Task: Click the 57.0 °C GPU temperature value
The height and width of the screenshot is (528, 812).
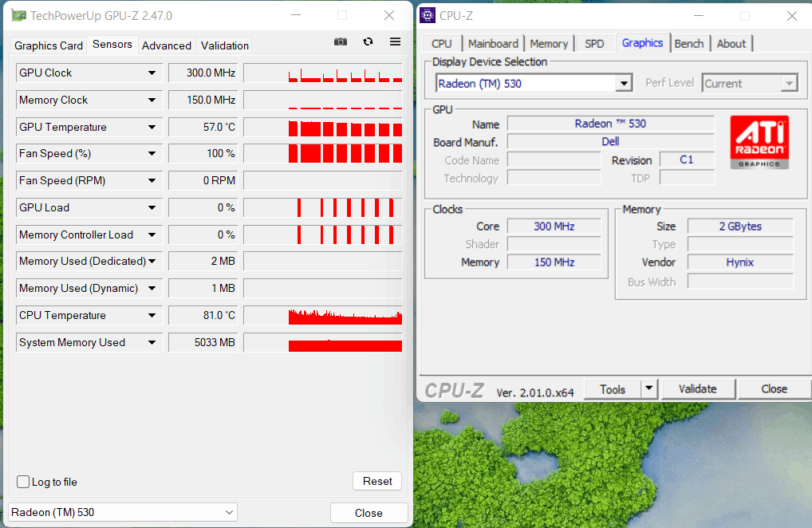Action: (203, 127)
